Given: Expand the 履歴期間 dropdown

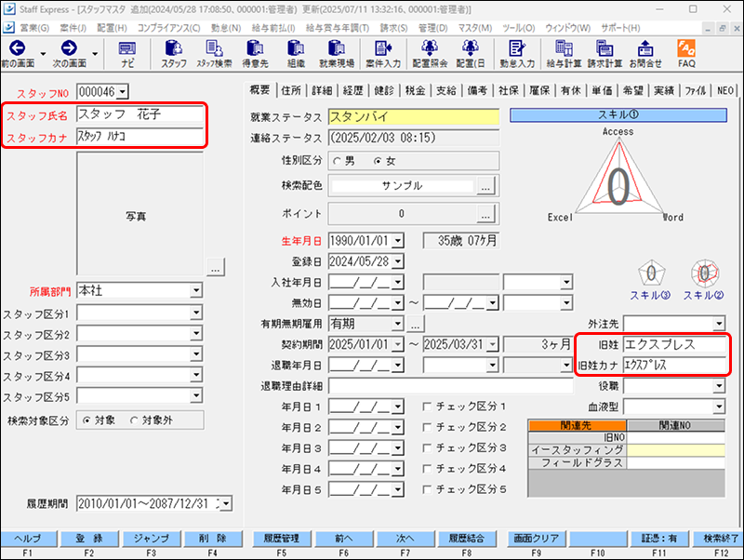Looking at the screenshot, I should [226, 503].
